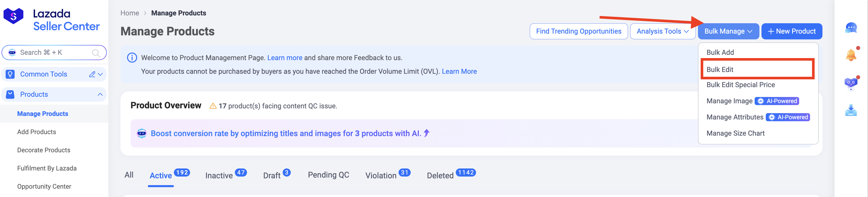Click the Products shopping bag icon
The image size is (868, 197).
pos(10,94)
